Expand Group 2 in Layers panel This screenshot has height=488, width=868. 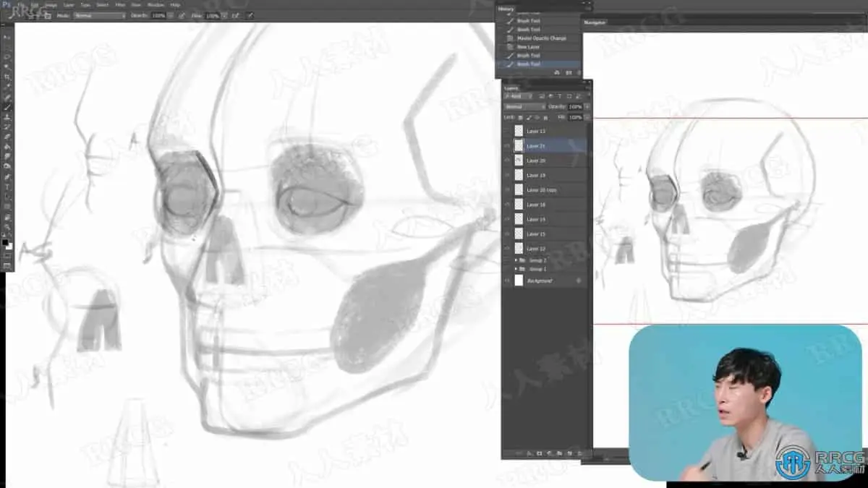(516, 260)
